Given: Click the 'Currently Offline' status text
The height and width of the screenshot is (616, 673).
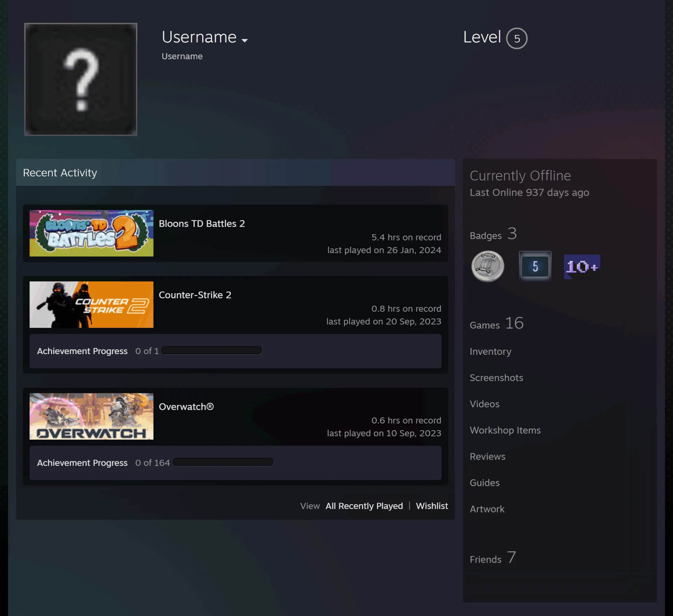Looking at the screenshot, I should coord(520,176).
